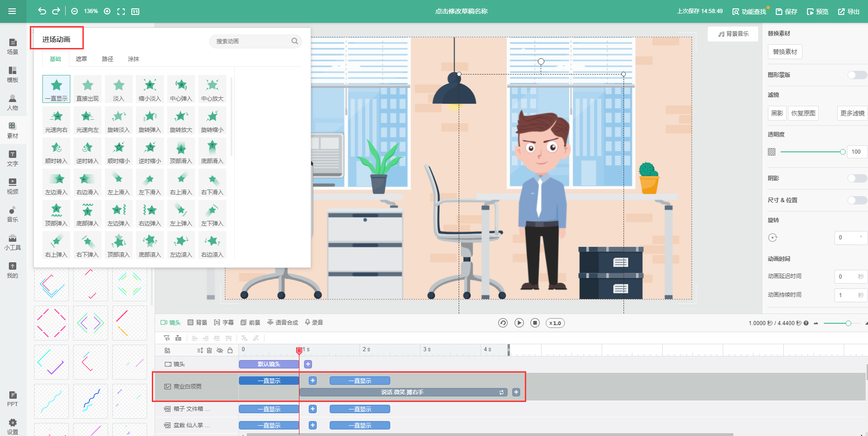Toggle the 图形蒙版 switch

tap(857, 75)
